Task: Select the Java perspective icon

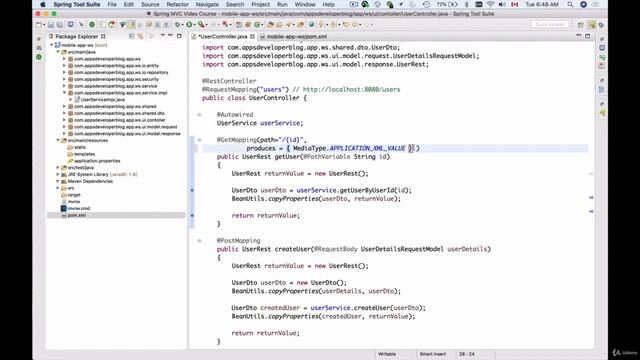Action: (592, 25)
